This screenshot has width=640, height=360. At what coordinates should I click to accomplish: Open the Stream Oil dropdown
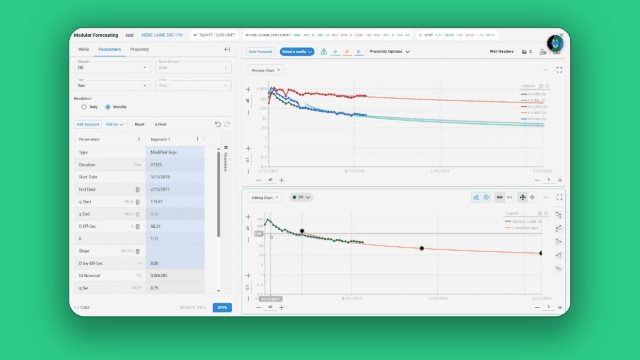(112, 67)
